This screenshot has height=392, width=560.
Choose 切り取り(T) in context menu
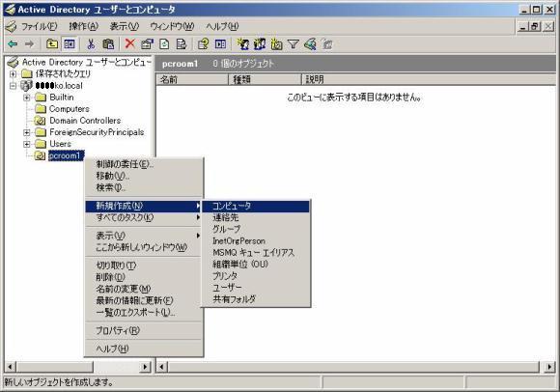144,266
